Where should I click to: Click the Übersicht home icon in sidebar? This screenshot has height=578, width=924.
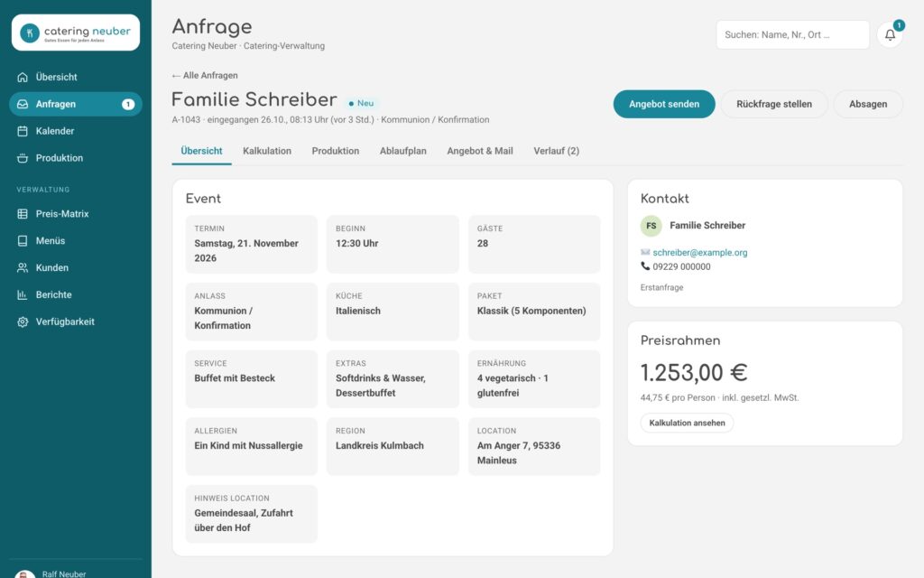pos(23,78)
